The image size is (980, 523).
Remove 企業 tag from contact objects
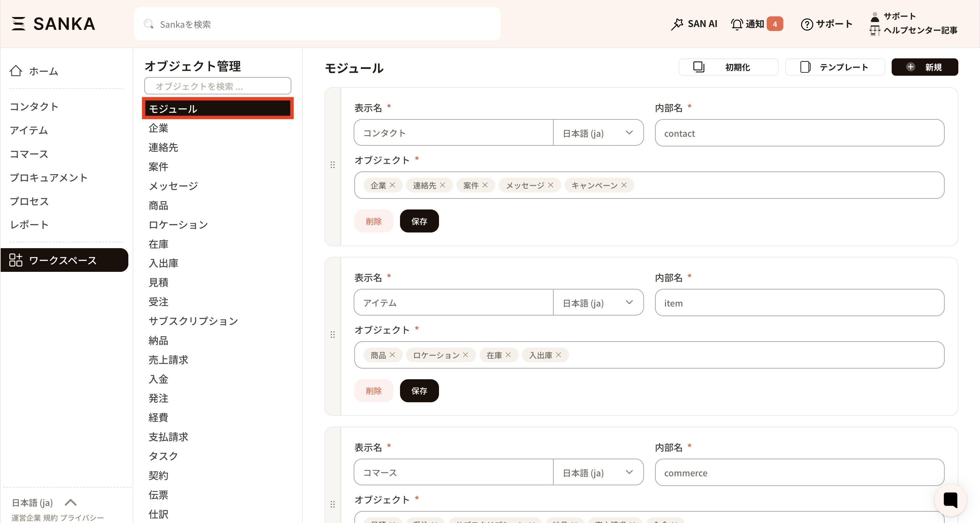pos(393,185)
